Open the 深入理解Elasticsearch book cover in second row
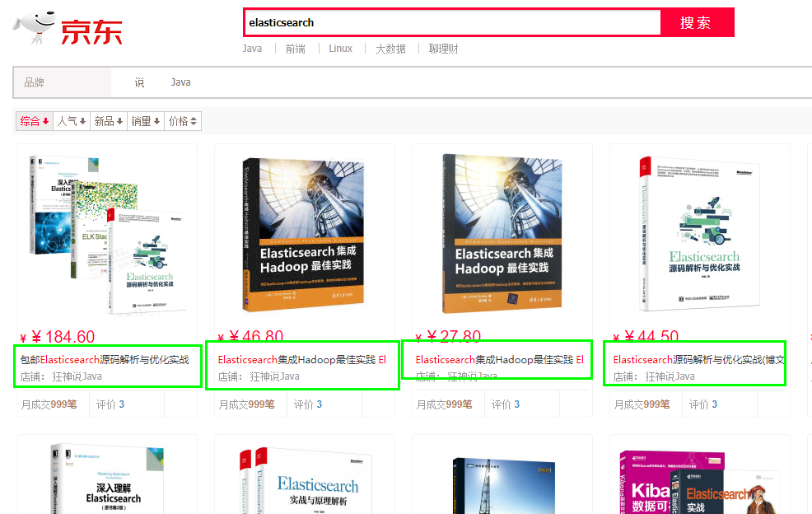The width and height of the screenshot is (812, 514). (x=108, y=479)
